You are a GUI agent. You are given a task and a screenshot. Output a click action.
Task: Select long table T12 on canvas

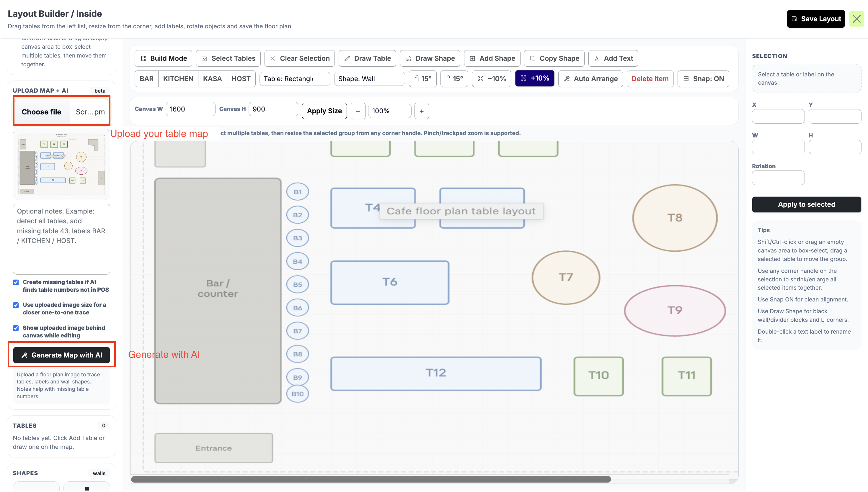pos(436,373)
